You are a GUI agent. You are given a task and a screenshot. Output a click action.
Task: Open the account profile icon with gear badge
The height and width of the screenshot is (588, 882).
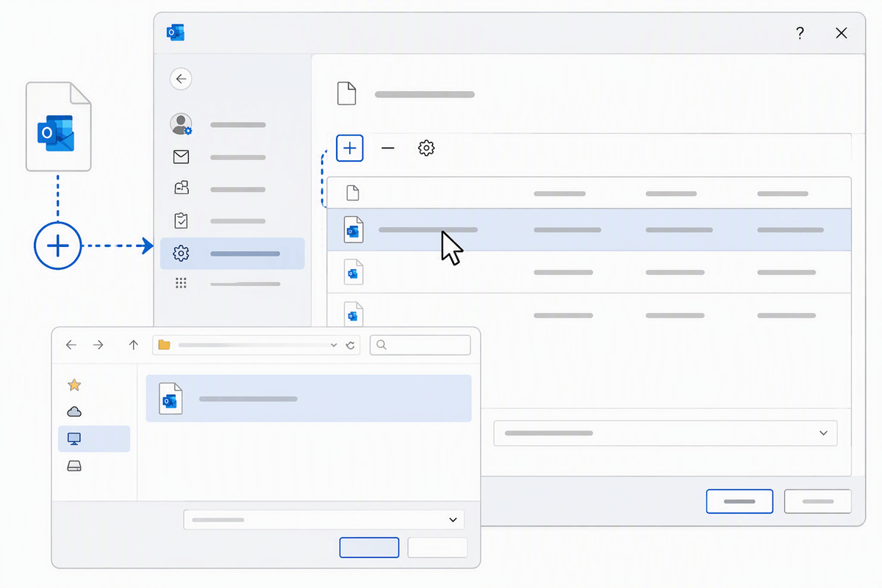pos(181,124)
